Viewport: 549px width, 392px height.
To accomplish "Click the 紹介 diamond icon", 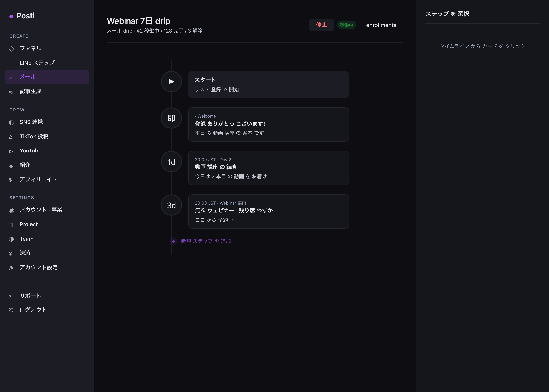I will pos(11,165).
